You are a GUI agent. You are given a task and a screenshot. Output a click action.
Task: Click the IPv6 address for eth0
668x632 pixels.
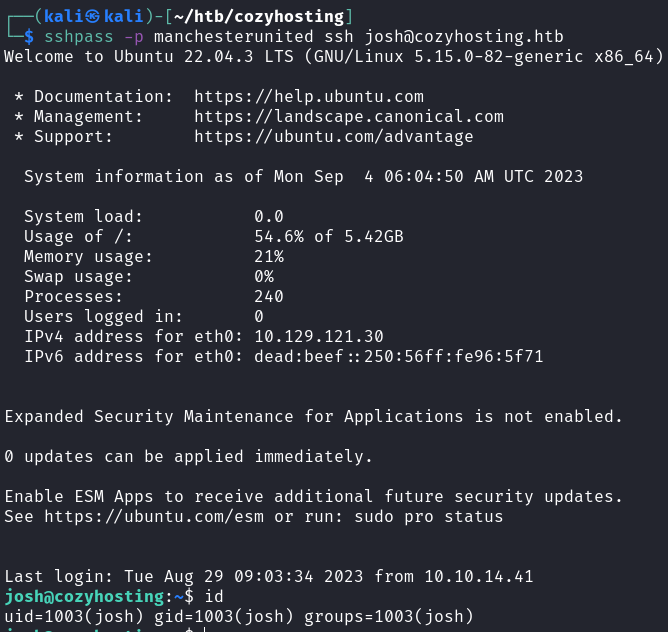[x=398, y=356]
